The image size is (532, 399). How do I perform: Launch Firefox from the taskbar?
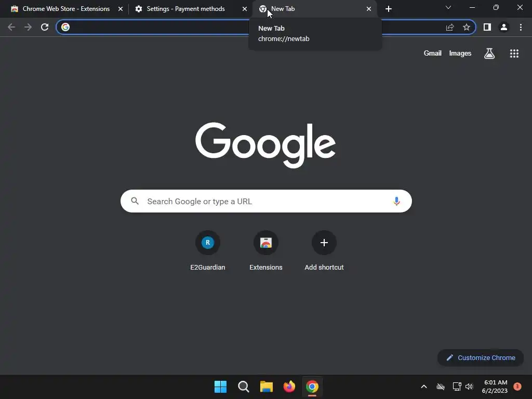pyautogui.click(x=289, y=387)
